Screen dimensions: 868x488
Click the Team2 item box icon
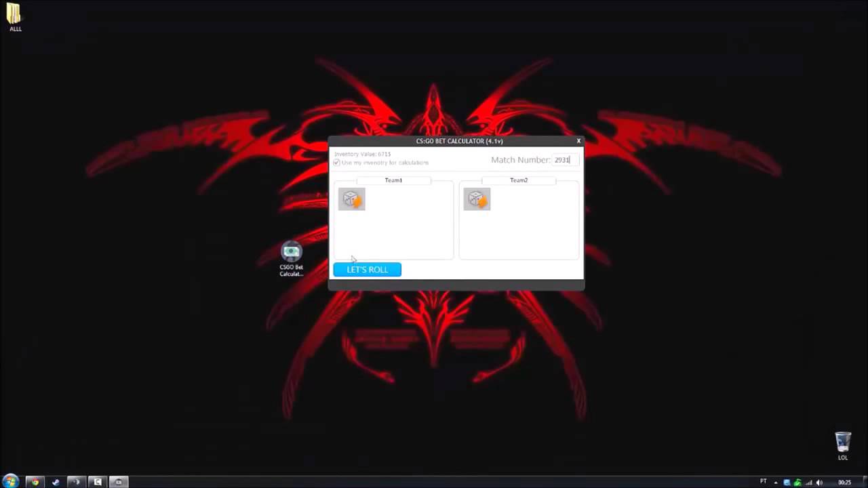click(477, 199)
